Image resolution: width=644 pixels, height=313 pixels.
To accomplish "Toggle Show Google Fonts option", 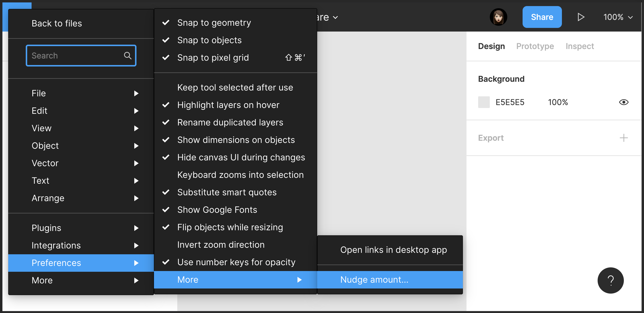I will (217, 210).
